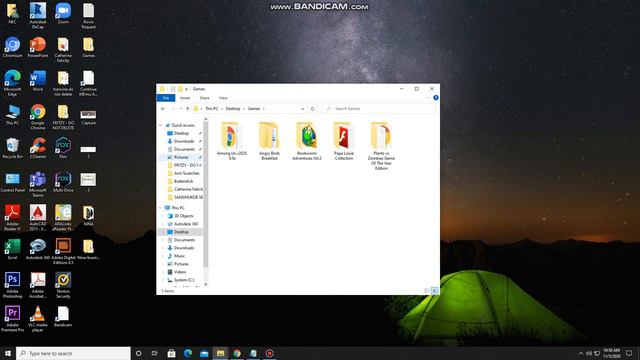Switch to large icons view in status bar
This screenshot has height=360, width=640.
pyautogui.click(x=434, y=291)
